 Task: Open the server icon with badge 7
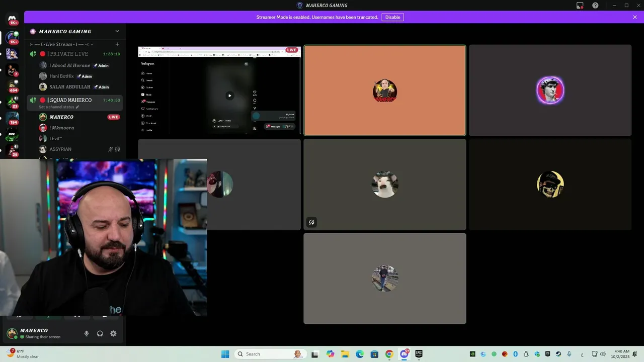[x=12, y=70]
